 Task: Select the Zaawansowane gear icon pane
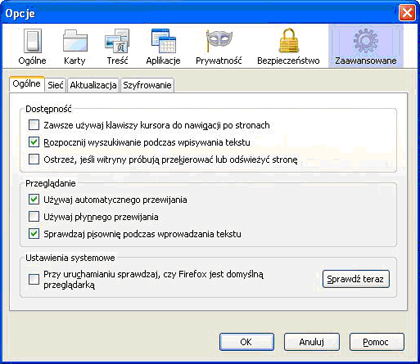coord(366,47)
